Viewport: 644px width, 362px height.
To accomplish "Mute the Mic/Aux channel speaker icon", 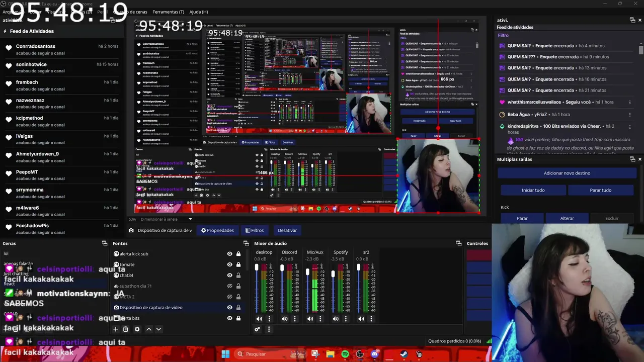I will click(310, 319).
